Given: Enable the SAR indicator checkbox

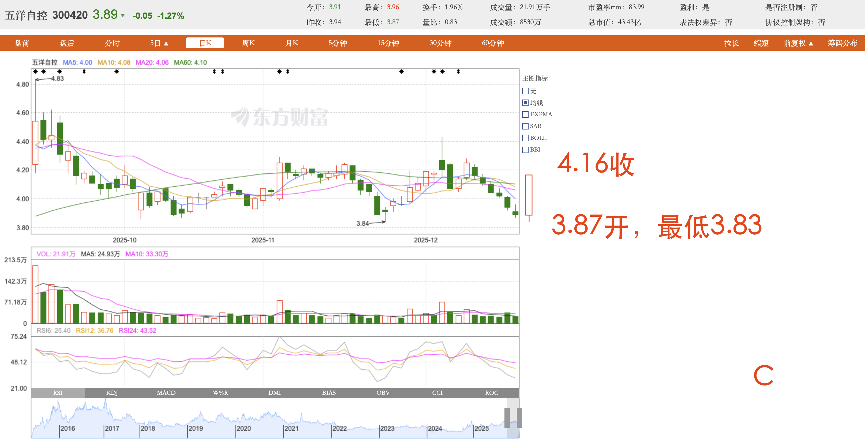Looking at the screenshot, I should (525, 126).
